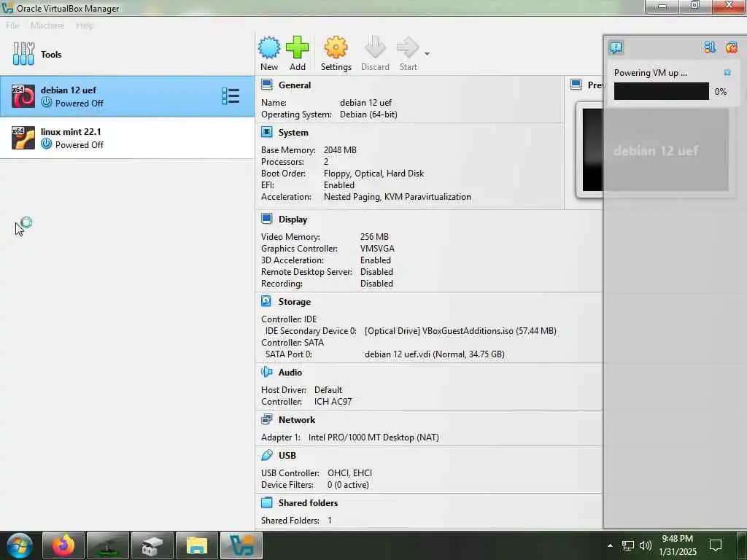Viewport: 747px width, 560px height.
Task: Click the Audio Controller value ICH AC97
Action: click(333, 402)
